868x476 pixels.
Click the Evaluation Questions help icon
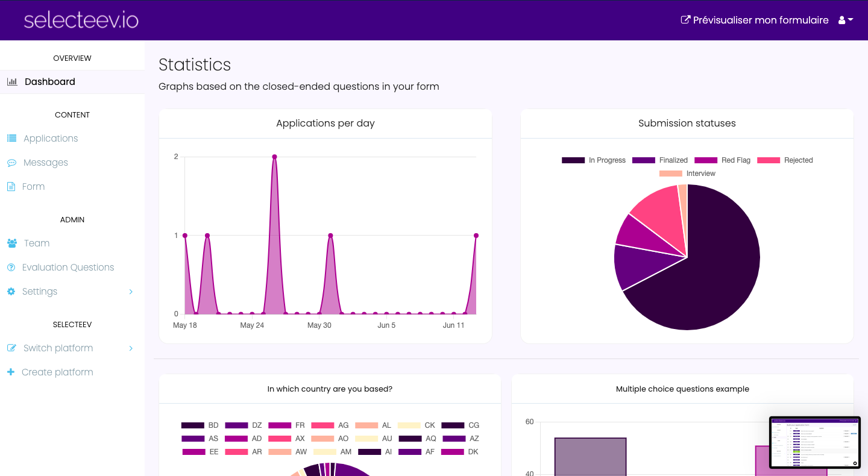[x=11, y=267]
